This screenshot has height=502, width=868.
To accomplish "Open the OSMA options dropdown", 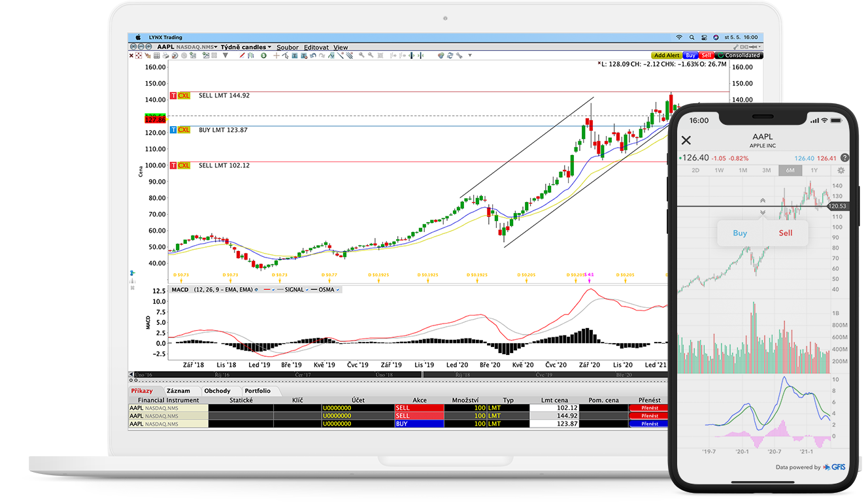I will pyautogui.click(x=338, y=289).
